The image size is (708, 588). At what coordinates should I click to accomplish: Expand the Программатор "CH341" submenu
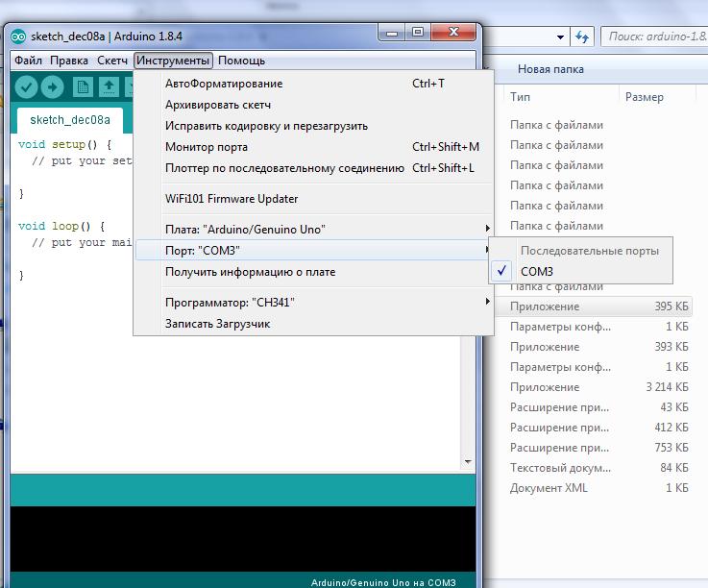314,302
